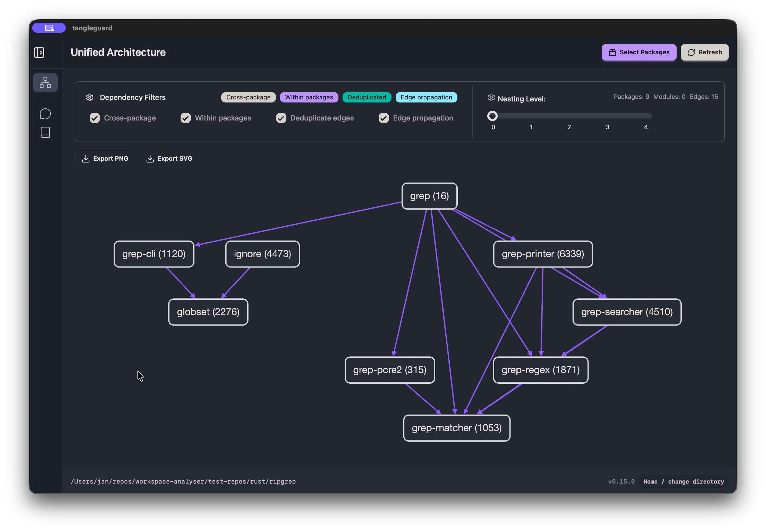Collapse the sidebar using the panel toggle icon
Image resolution: width=766 pixels, height=532 pixels.
(39, 52)
